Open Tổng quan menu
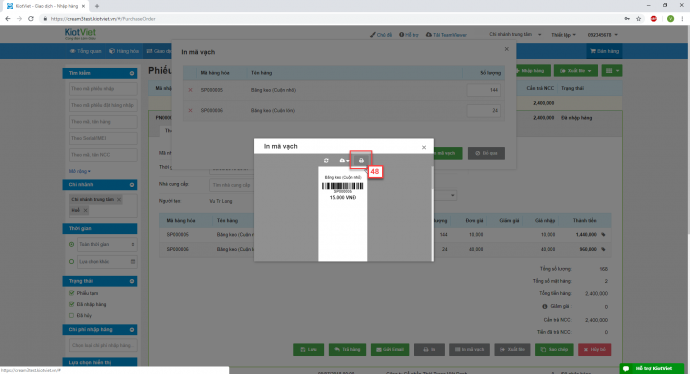 86,51
